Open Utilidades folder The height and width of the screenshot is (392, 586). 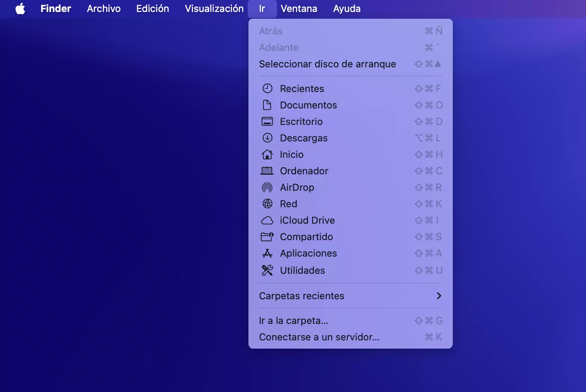tap(351, 270)
